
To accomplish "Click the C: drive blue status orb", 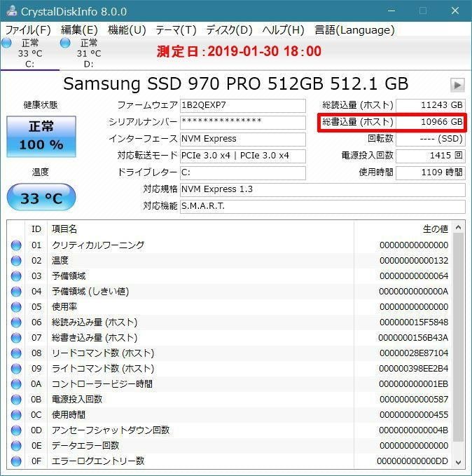I will [6, 43].
